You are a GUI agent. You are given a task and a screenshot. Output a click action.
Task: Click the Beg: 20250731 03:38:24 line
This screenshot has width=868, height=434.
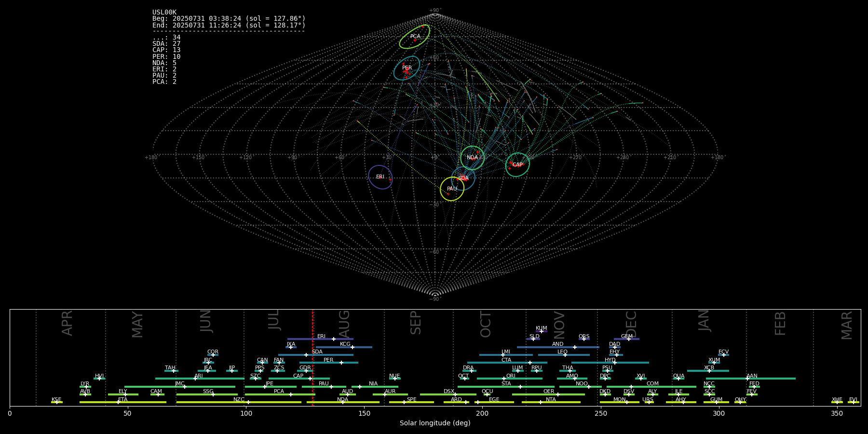229,19
